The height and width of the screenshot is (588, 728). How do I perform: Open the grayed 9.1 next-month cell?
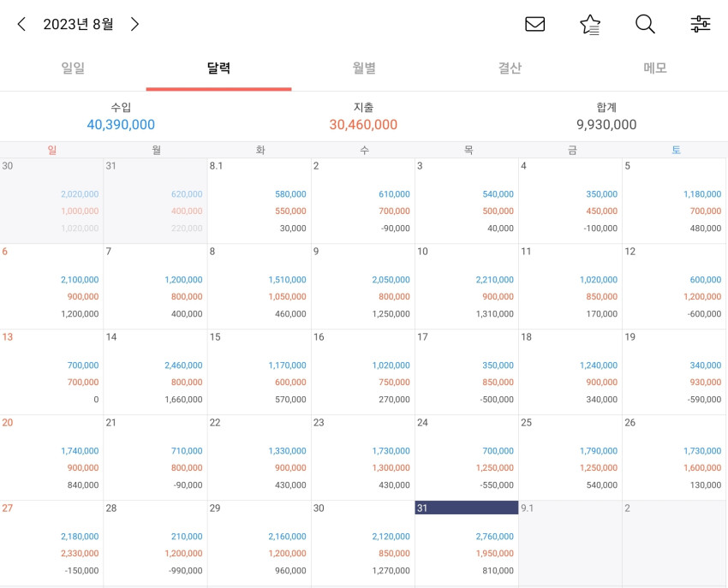570,543
